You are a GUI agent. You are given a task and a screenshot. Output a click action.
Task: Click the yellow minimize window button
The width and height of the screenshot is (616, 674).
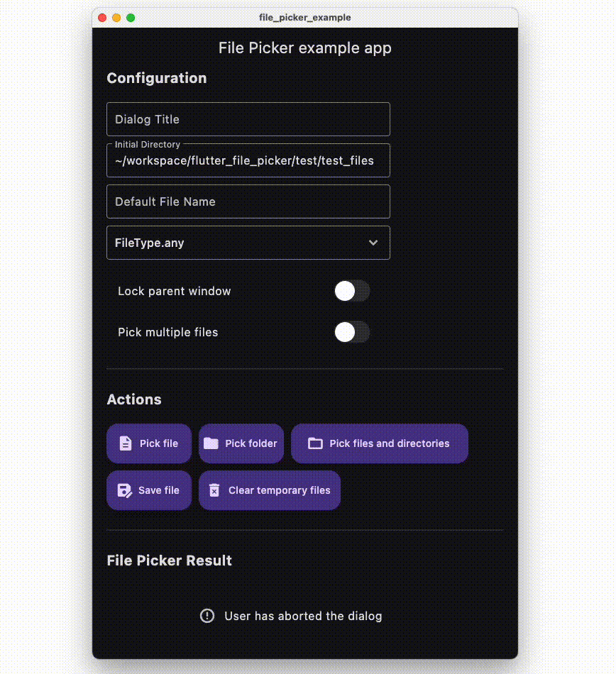[116, 18]
